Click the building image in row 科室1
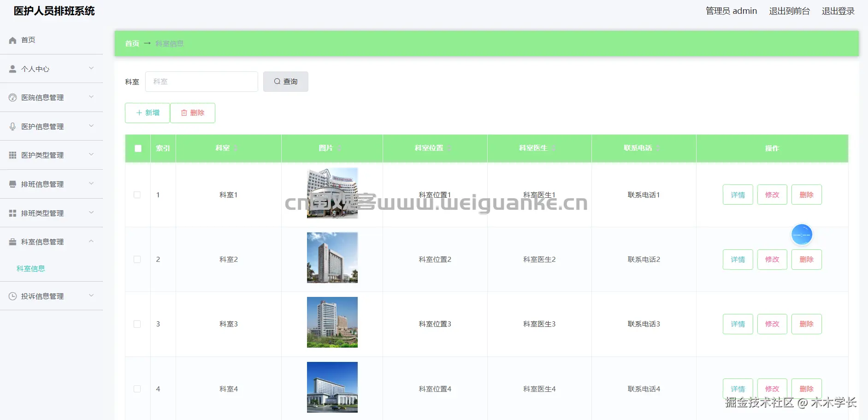 tap(332, 193)
